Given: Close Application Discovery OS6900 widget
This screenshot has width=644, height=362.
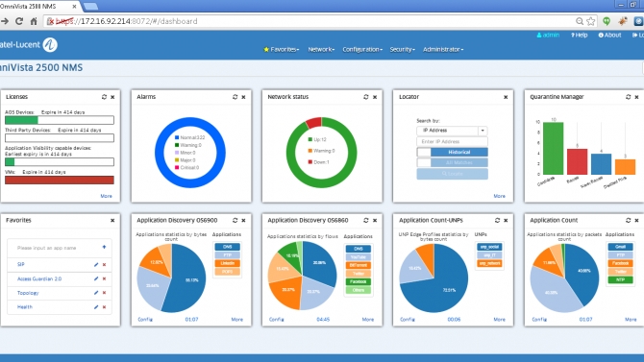Looking at the screenshot, I should pyautogui.click(x=243, y=221).
